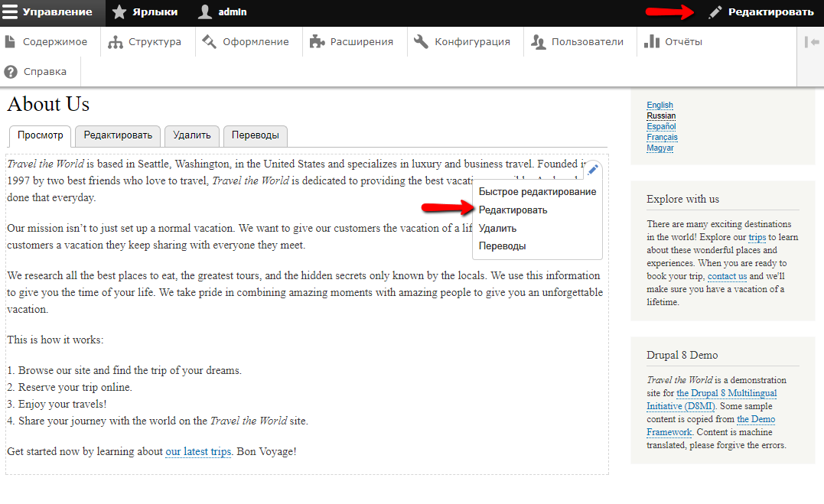This screenshot has width=824, height=504.
Task: Follow the 'our latest trips' link
Action: (198, 452)
